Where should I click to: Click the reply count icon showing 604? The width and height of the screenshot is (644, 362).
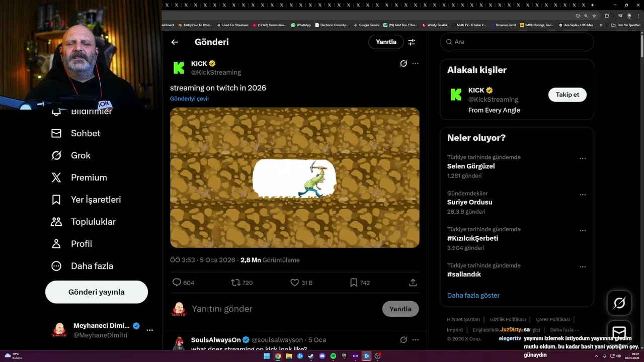177,283
